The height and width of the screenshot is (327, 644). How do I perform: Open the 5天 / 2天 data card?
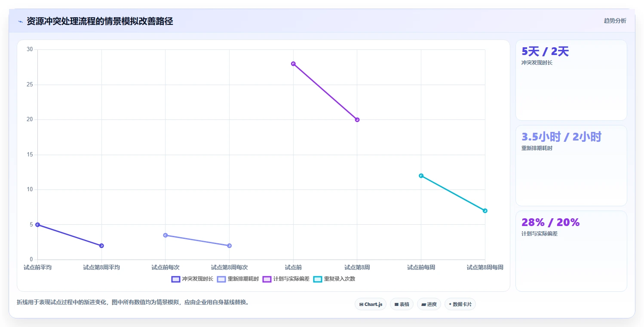coord(571,80)
